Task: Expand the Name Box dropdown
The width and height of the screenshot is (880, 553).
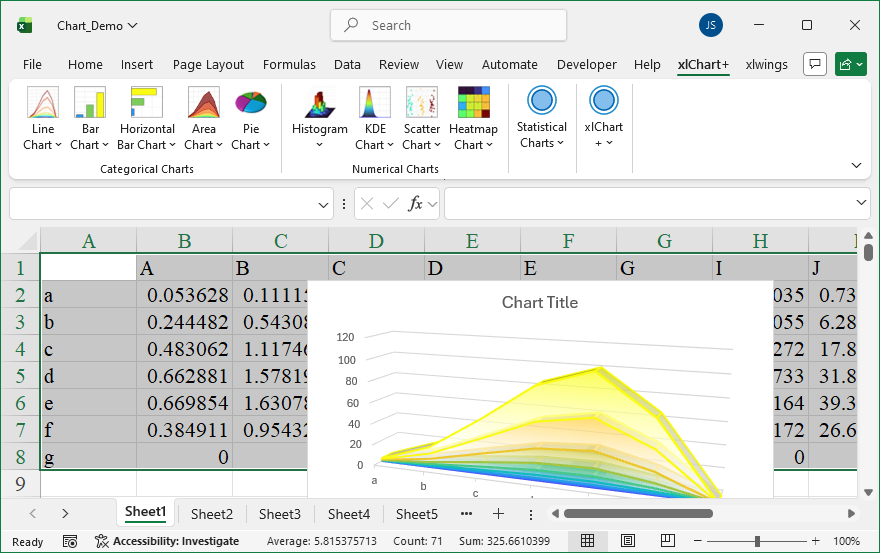Action: click(324, 204)
